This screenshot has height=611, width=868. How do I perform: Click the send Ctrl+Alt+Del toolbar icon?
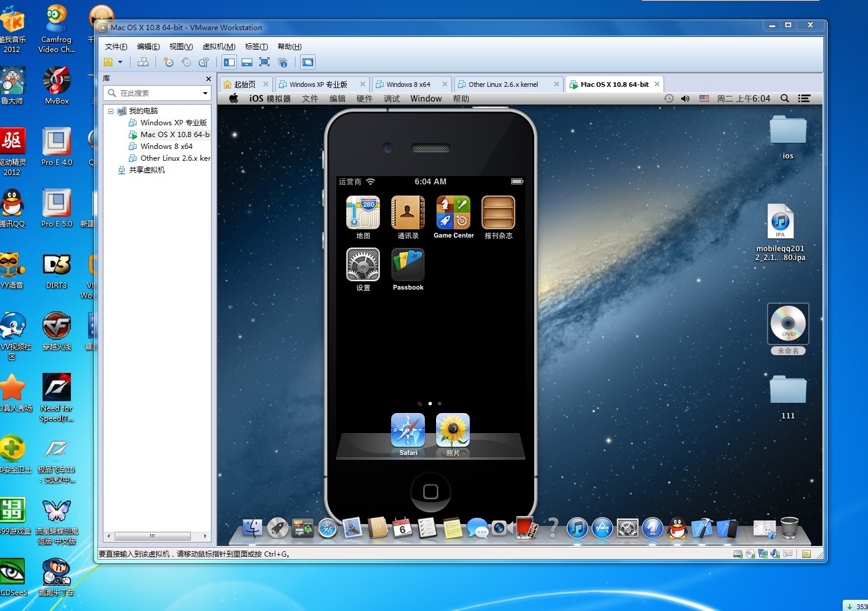[x=142, y=62]
